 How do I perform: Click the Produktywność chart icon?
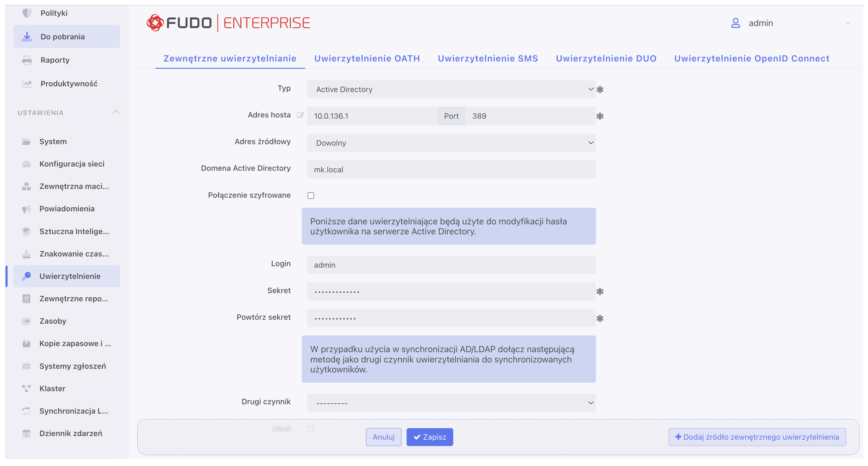tap(27, 84)
